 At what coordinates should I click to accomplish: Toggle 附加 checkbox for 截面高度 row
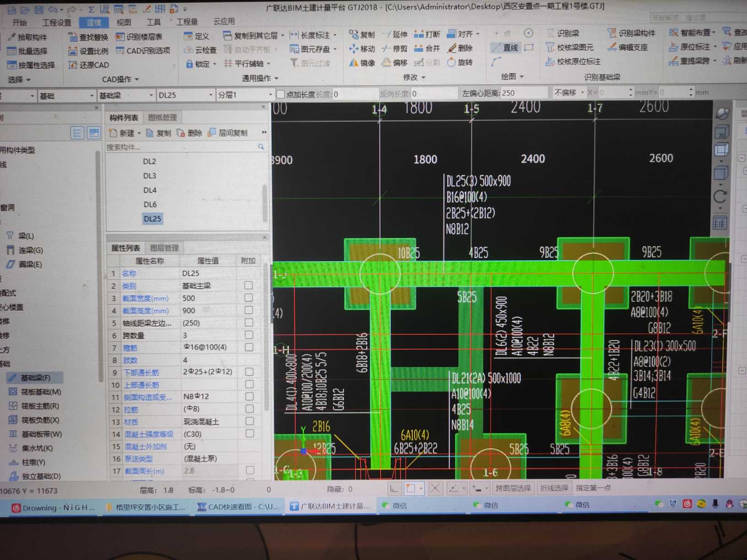click(249, 310)
